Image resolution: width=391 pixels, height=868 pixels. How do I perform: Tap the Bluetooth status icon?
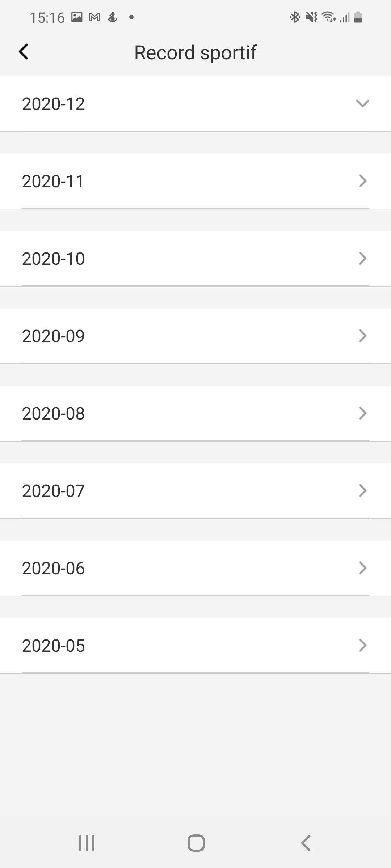(x=295, y=17)
